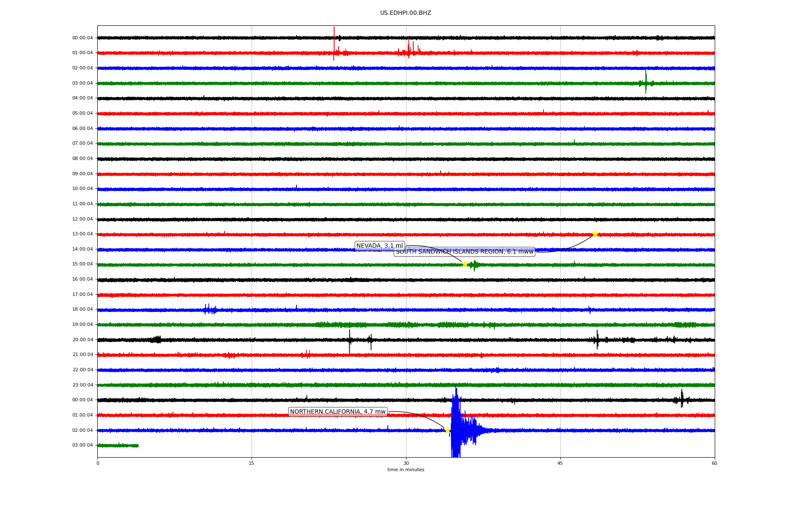Select the 06:00:04 time label
The image size is (812, 508).
[x=82, y=129]
